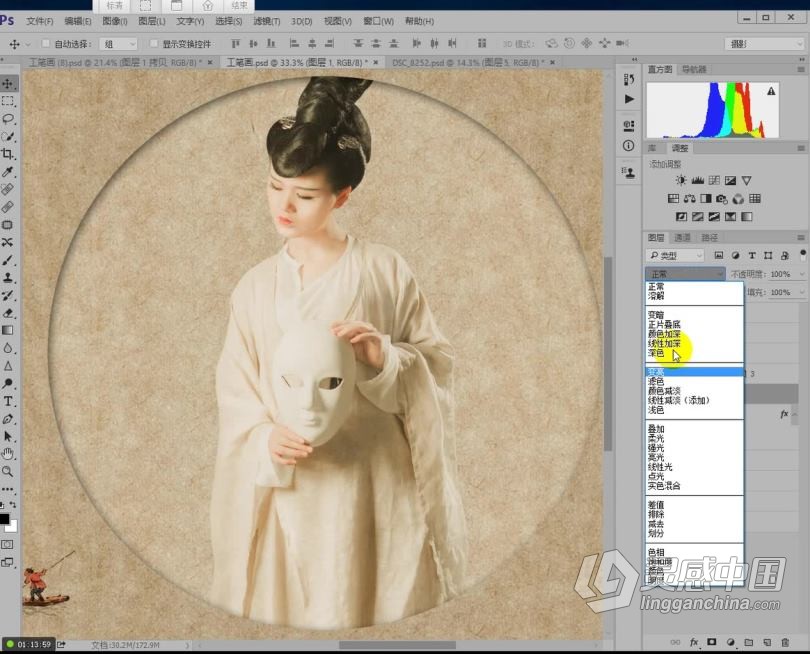Screen dimensions: 810x654
Task: Open the histogram panel menu
Action: tap(801, 69)
